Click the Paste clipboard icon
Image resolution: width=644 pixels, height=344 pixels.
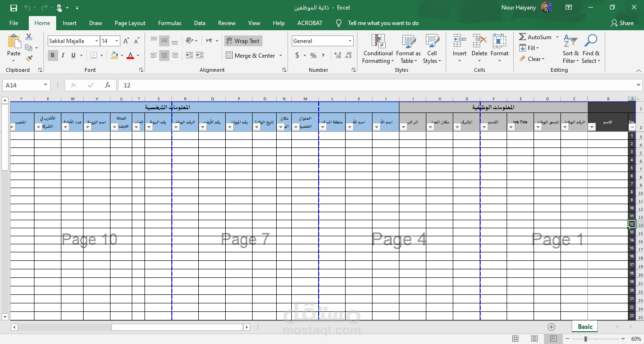(x=14, y=41)
